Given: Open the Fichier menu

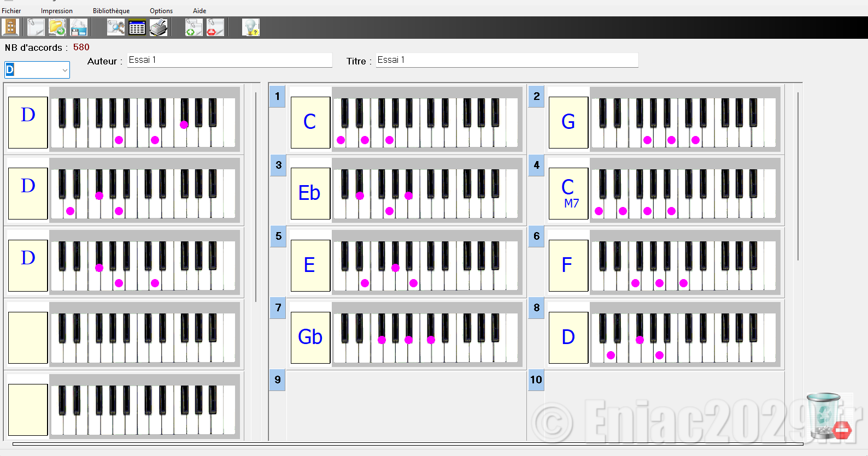Looking at the screenshot, I should pos(11,11).
